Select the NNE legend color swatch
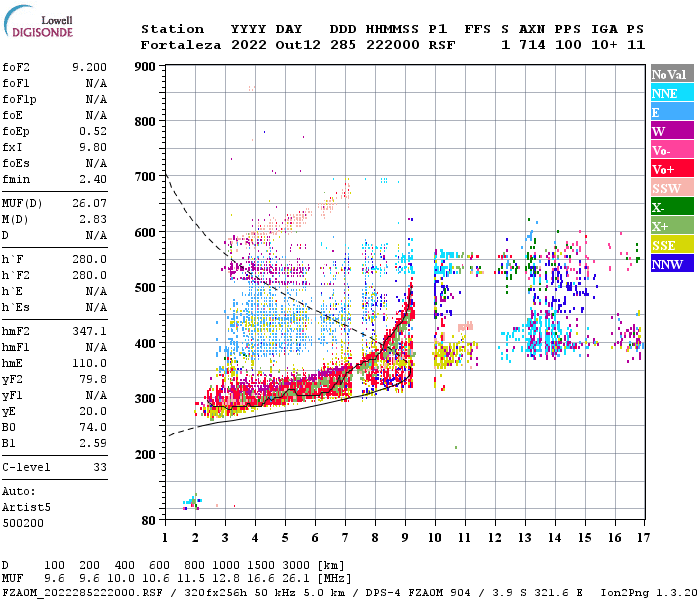This screenshot has width=700, height=600. coord(672,93)
